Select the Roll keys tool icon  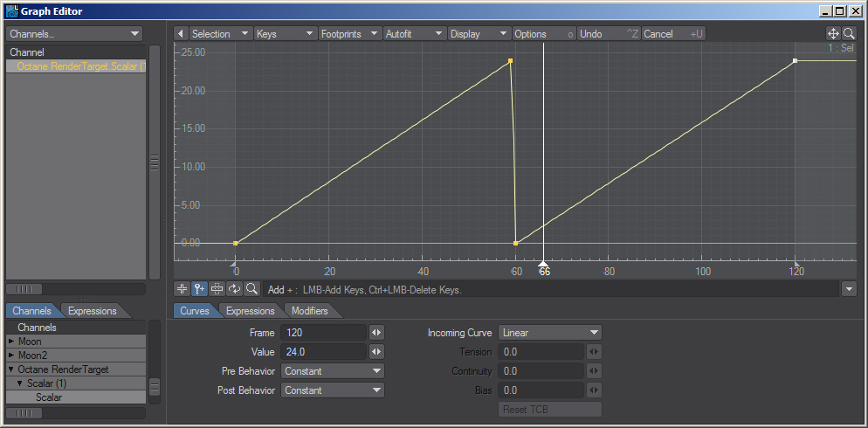(x=234, y=289)
